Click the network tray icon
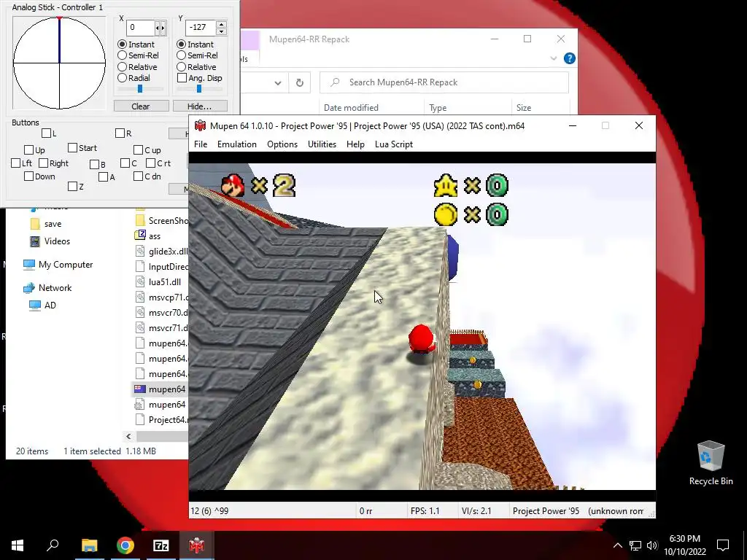The height and width of the screenshot is (560, 747). pos(635,545)
